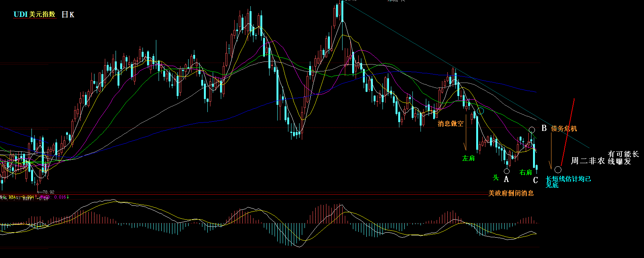Select the red projected upward trend line
Image resolution: width=644 pixels, height=258 pixels.
tap(568, 132)
